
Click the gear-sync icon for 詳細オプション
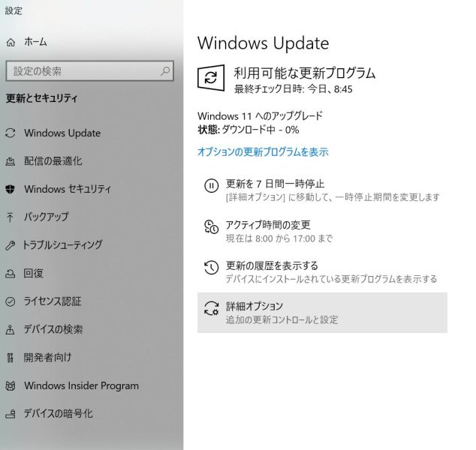point(211,308)
